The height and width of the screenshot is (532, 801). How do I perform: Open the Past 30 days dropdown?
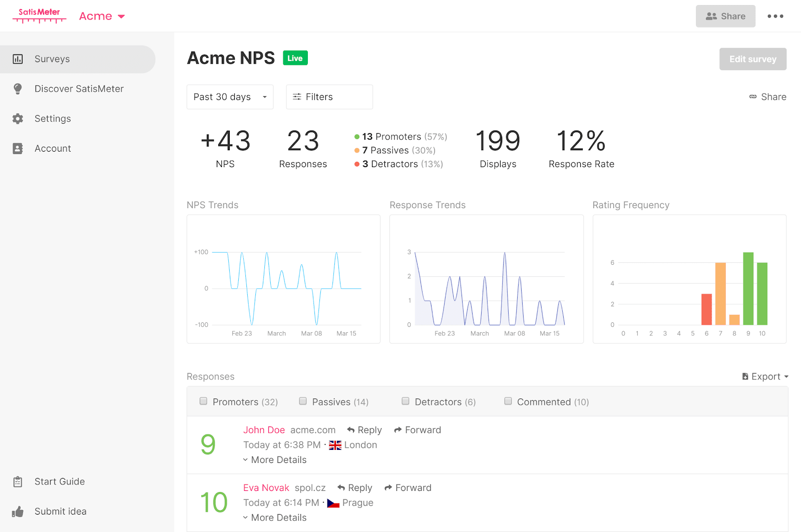point(230,97)
